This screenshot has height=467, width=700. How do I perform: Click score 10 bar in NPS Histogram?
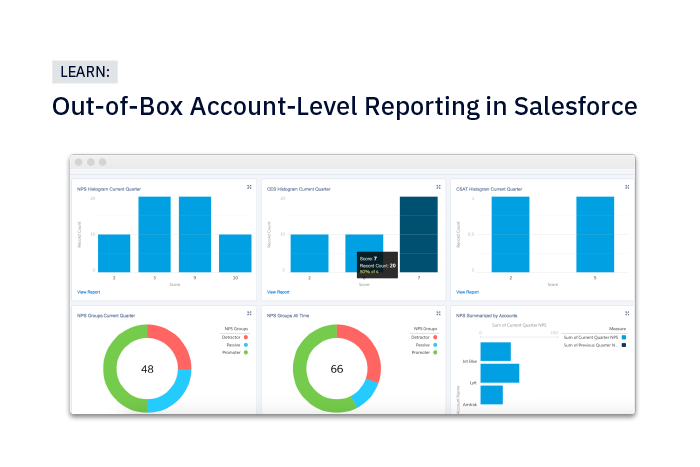click(x=235, y=252)
